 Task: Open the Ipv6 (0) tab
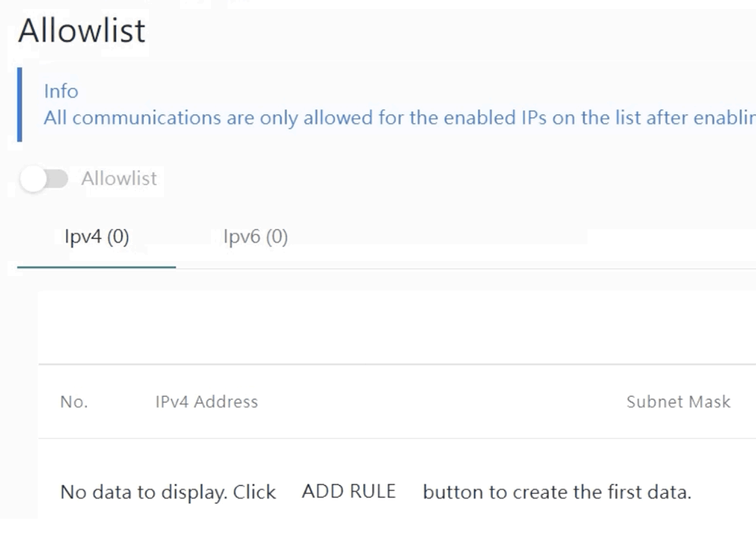[x=256, y=237]
